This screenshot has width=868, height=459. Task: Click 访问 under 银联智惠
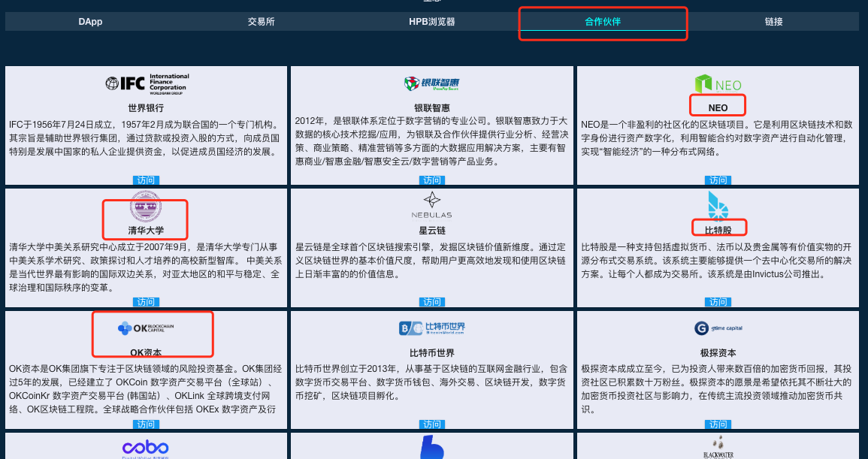[x=432, y=180]
